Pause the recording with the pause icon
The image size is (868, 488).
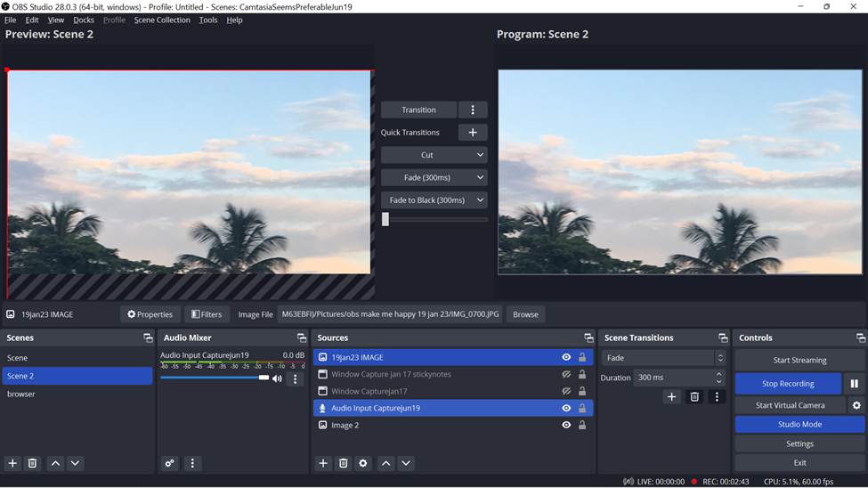point(854,383)
